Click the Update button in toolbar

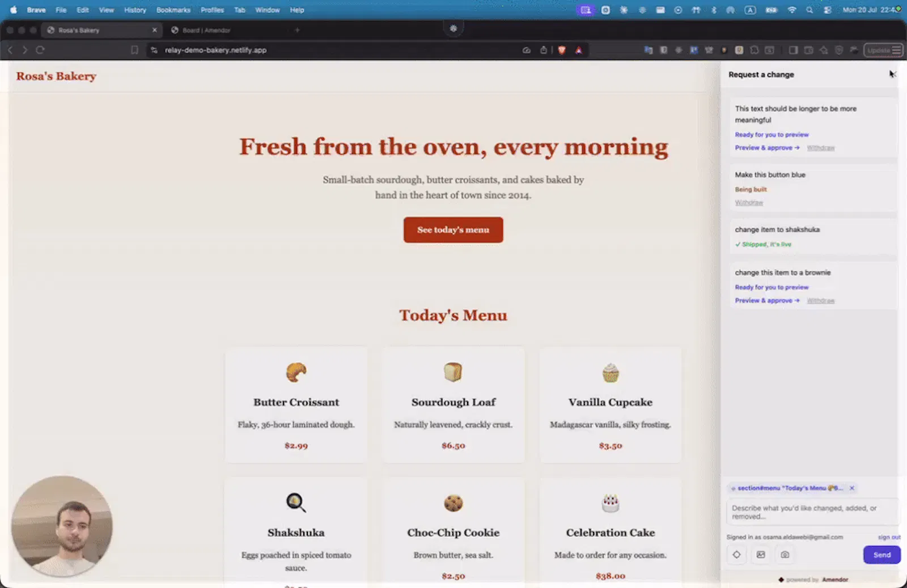coord(879,50)
